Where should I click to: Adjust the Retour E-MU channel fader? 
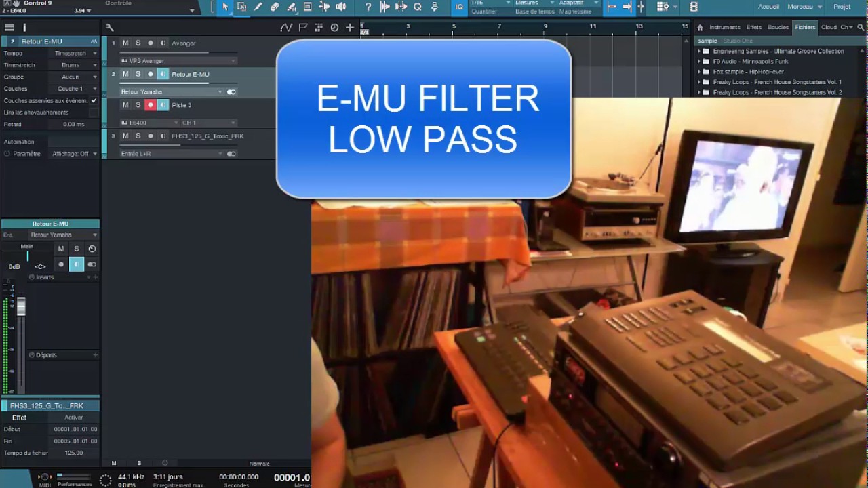tap(21, 306)
